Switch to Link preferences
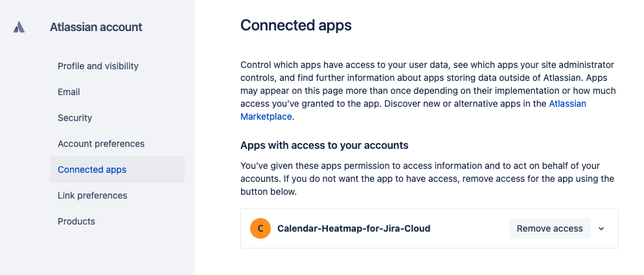 pyautogui.click(x=92, y=195)
